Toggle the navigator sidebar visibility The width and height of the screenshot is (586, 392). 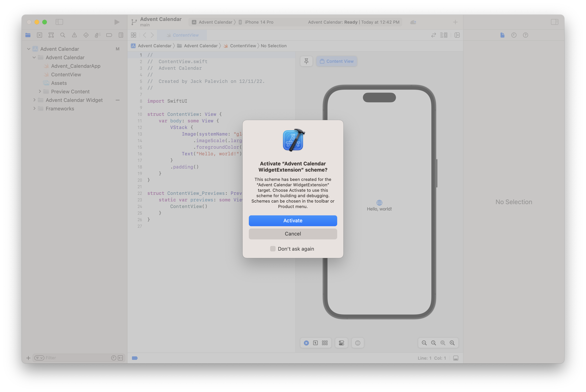point(59,22)
